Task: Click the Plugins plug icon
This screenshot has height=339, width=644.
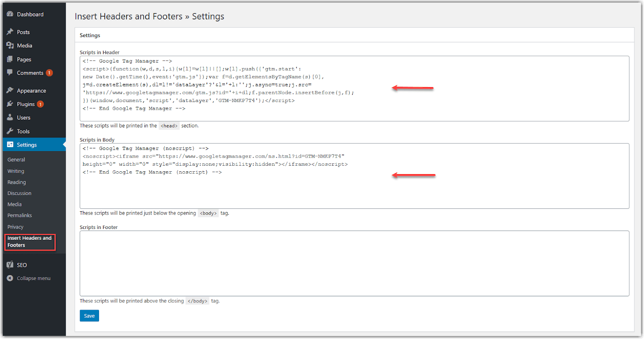Action: tap(10, 104)
